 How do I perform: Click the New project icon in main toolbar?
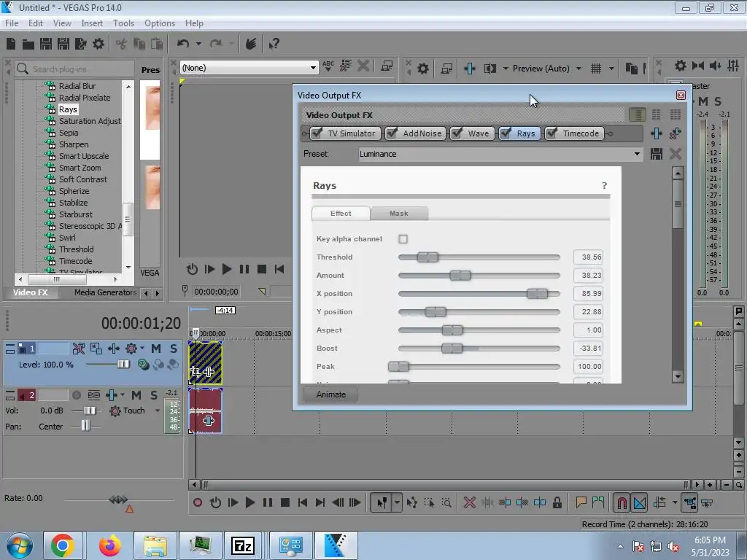11,44
